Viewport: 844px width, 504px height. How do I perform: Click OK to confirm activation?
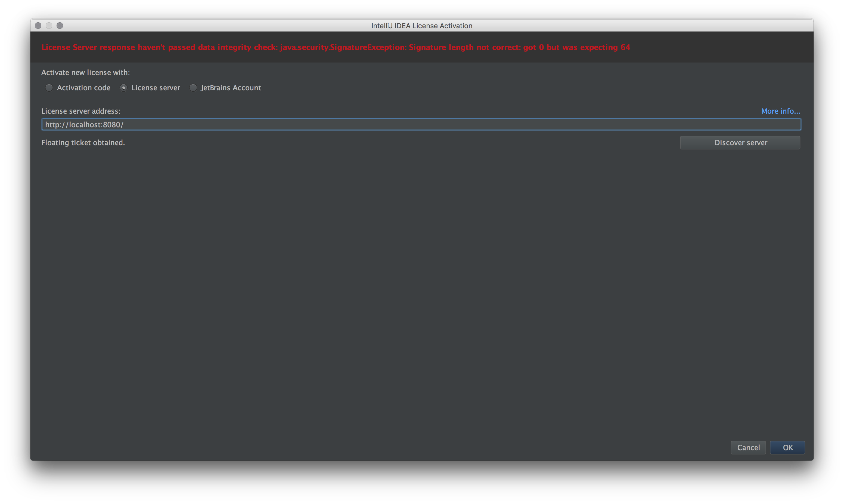(x=788, y=447)
